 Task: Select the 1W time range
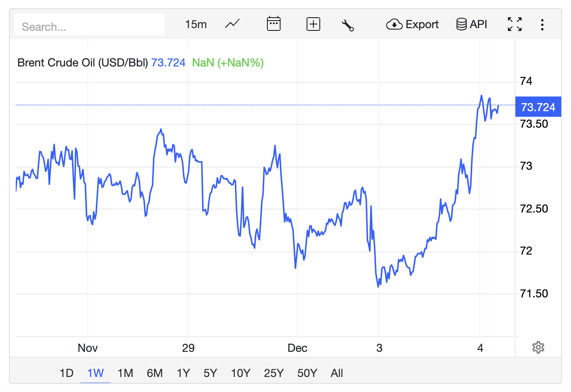click(x=95, y=373)
